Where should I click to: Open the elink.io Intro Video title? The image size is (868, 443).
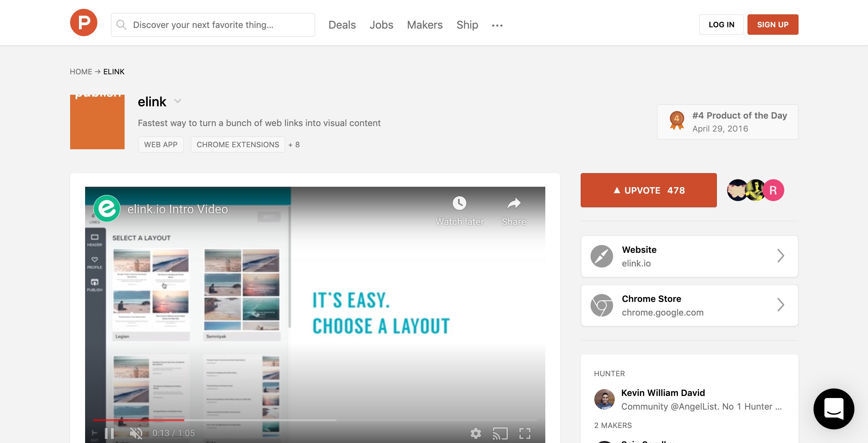(178, 209)
